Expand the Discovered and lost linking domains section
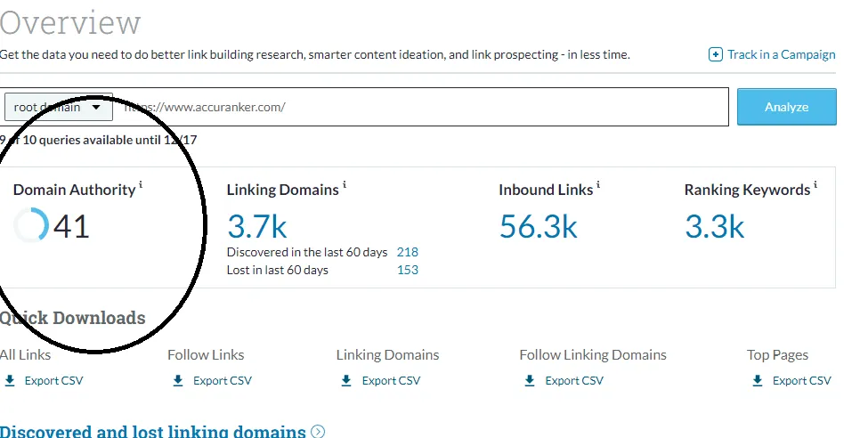Screen dimensions: 868x438 click(x=318, y=432)
